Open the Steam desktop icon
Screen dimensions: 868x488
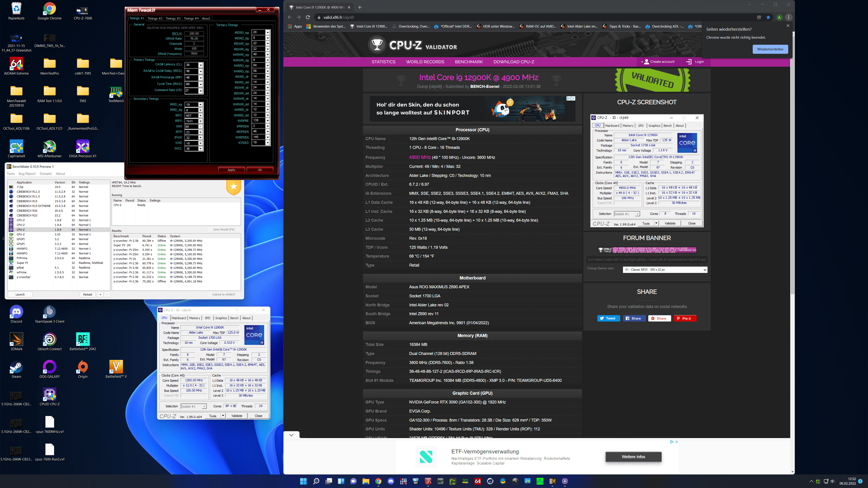click(16, 369)
